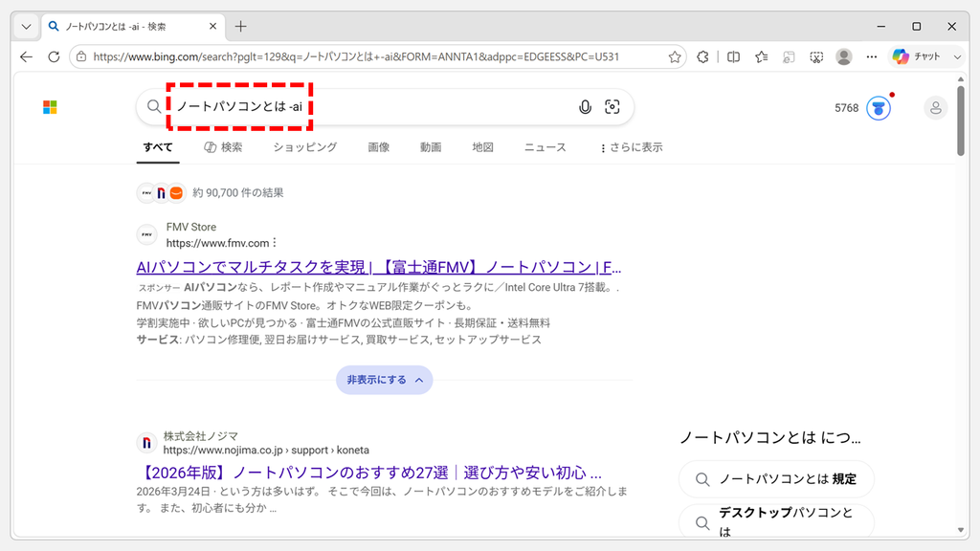980x551 pixels.
Task: Open the 【2026年版】ノートパソコンのおすすめ27選 link
Action: pos(368,473)
